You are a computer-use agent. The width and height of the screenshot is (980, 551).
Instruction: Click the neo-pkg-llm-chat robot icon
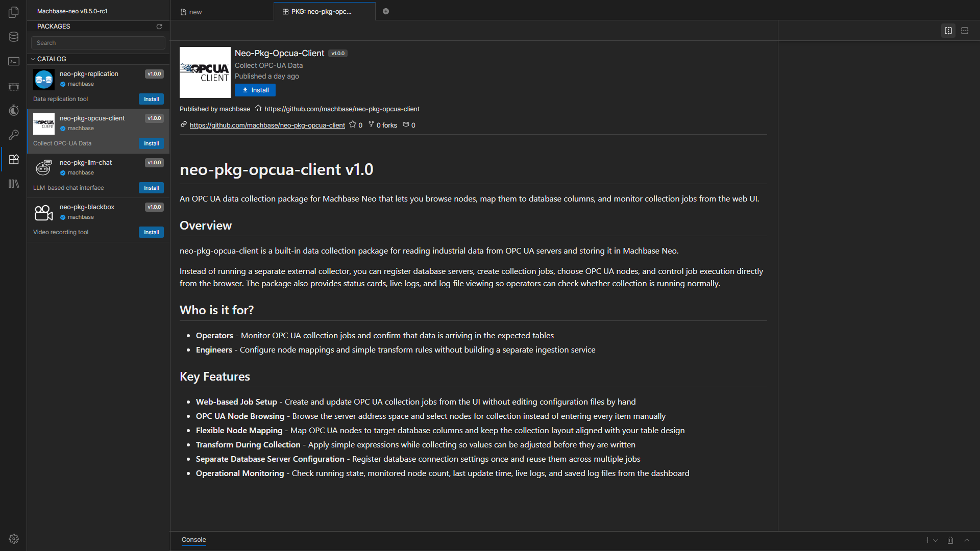point(44,168)
